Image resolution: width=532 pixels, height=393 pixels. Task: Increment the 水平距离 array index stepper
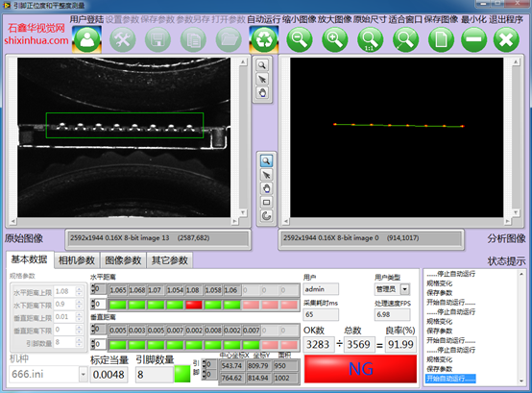pos(93,287)
